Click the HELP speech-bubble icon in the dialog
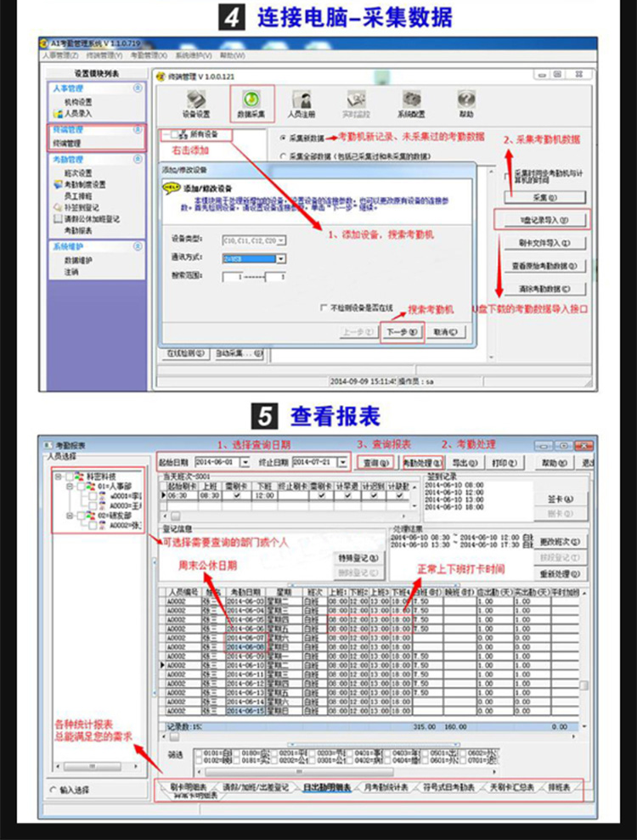 [171, 189]
